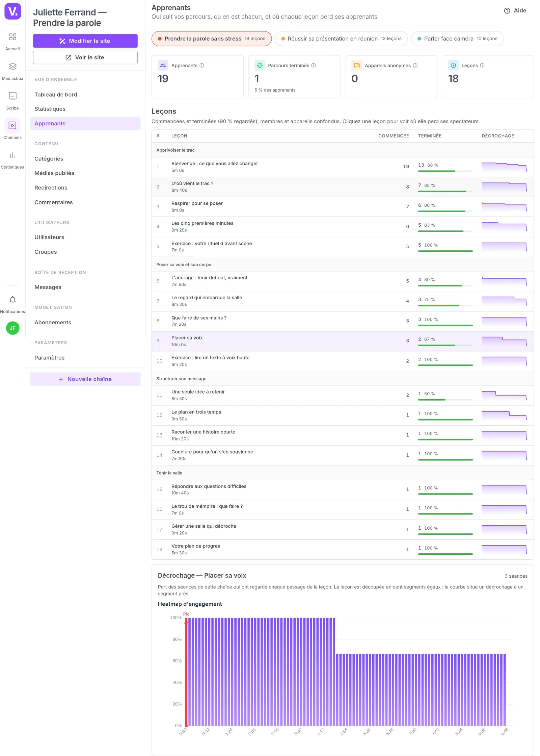Image resolution: width=540 pixels, height=756 pixels.
Task: Click the Aide help button
Action: 515,11
